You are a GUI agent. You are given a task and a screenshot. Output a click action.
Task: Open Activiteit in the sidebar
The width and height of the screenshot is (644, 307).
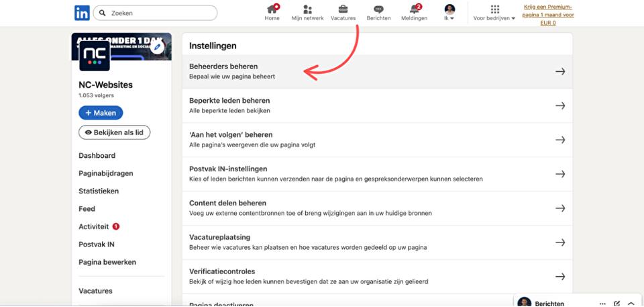click(x=93, y=227)
